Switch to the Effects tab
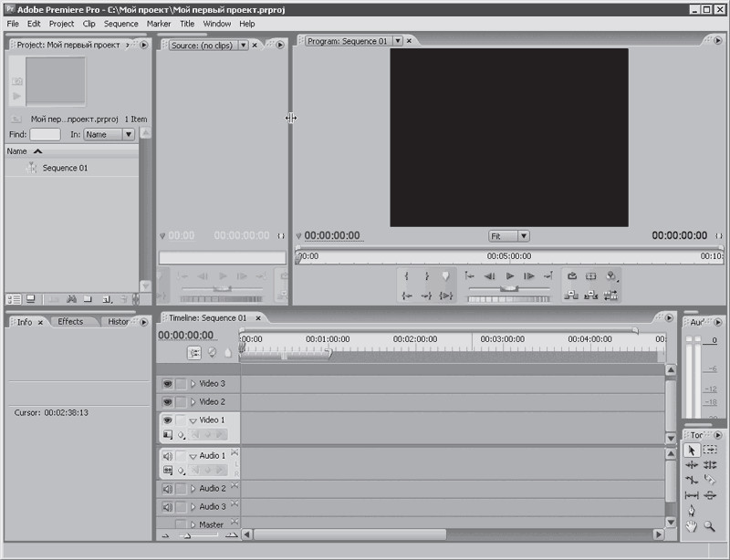This screenshot has width=730, height=560. pos(70,322)
